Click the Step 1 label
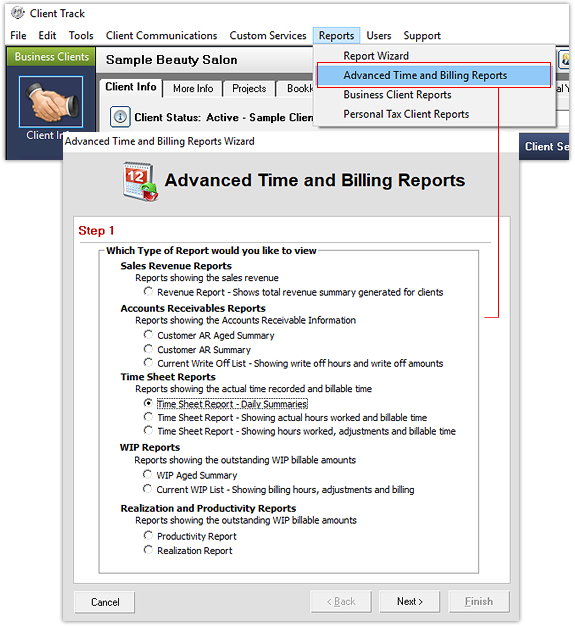 point(96,230)
